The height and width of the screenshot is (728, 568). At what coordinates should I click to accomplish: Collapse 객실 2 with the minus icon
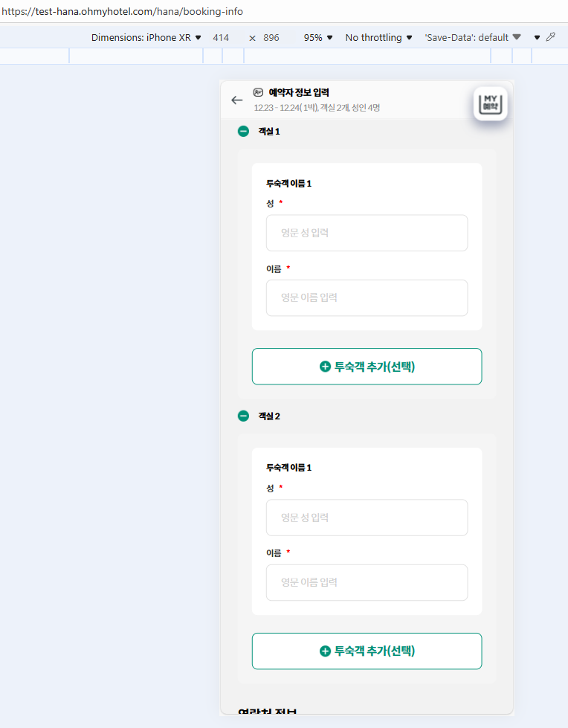(x=243, y=416)
